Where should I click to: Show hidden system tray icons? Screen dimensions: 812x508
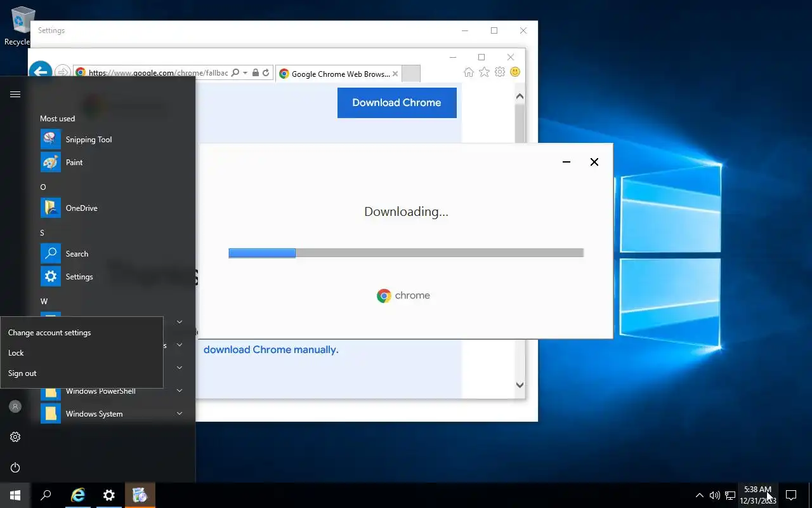pyautogui.click(x=699, y=495)
